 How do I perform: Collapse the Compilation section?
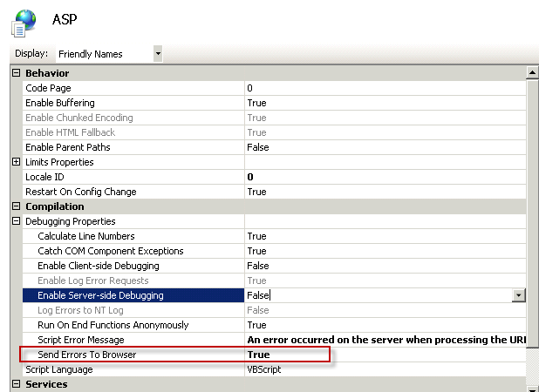(17, 206)
